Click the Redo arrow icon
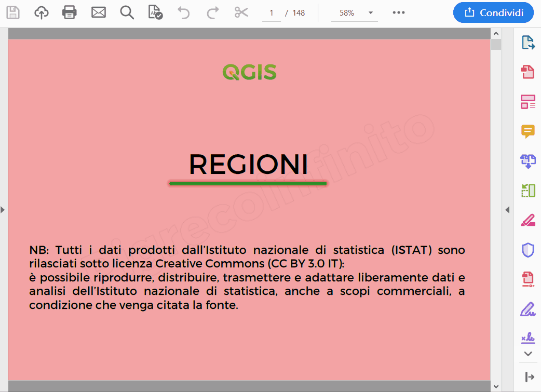 pos(212,12)
